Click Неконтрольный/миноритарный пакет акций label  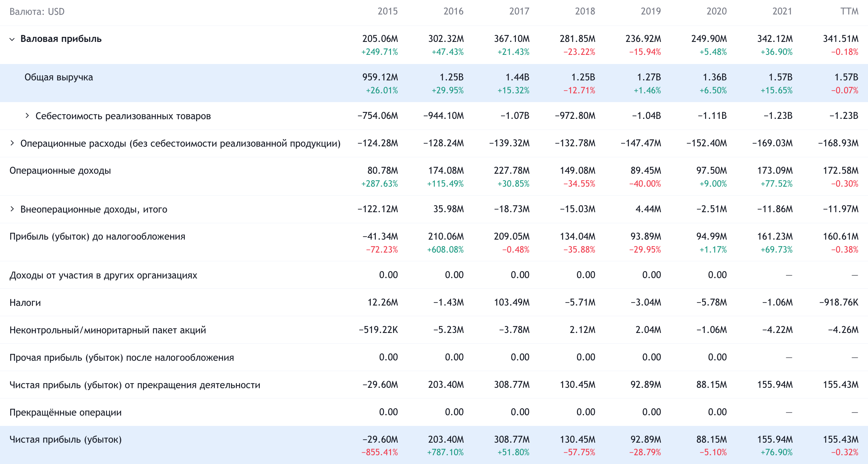coord(108,330)
